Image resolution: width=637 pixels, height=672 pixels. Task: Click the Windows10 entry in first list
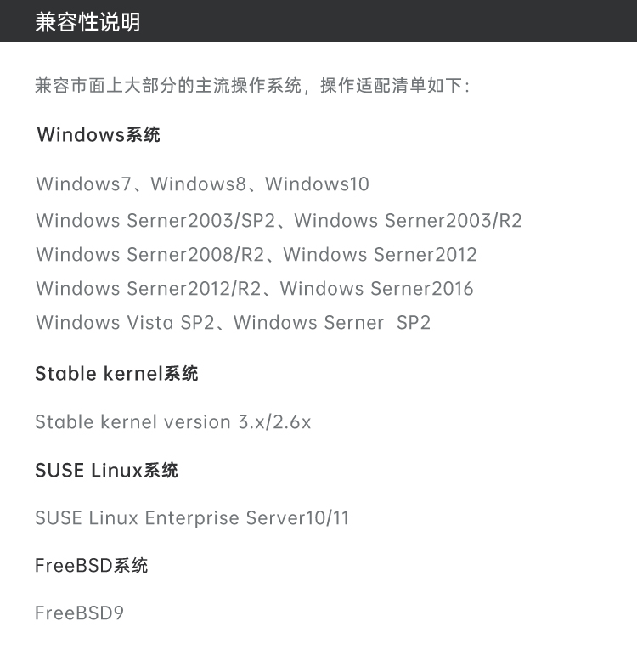317,184
